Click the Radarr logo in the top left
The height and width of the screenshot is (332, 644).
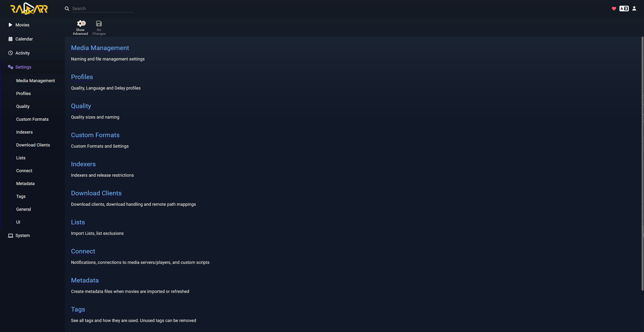pyautogui.click(x=29, y=9)
